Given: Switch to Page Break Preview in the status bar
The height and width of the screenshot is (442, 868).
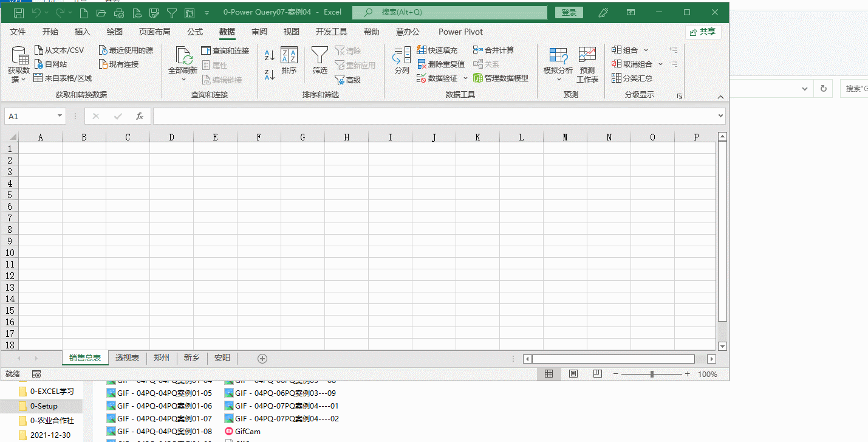Looking at the screenshot, I should (597, 374).
